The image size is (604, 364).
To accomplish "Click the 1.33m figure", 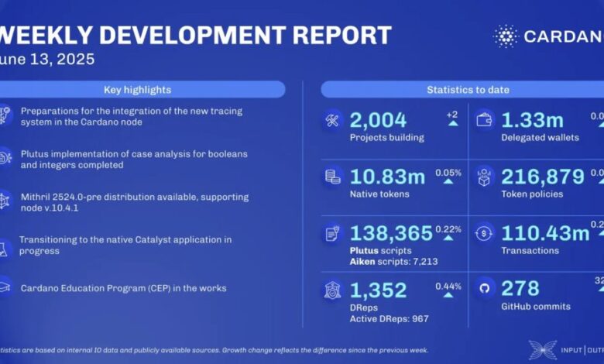I will tap(532, 120).
